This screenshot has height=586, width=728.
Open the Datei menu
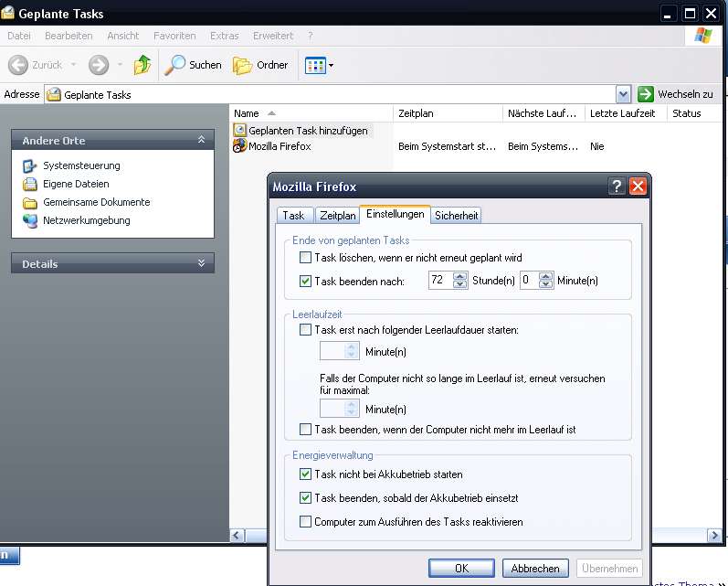pyautogui.click(x=19, y=36)
